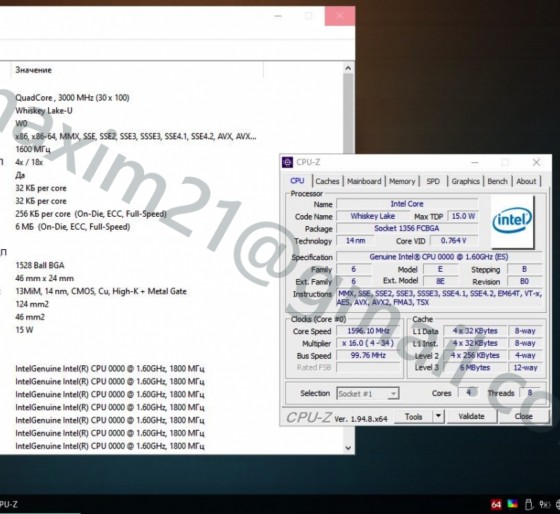Click the PU-Z taskbar item
This screenshot has width=560, height=514.
pyautogui.click(x=9, y=504)
